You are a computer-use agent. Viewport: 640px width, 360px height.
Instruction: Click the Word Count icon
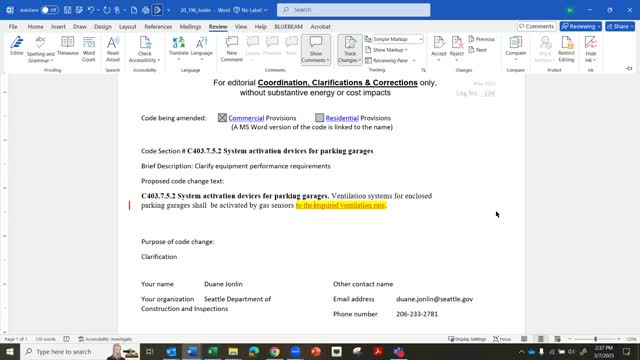(x=89, y=49)
